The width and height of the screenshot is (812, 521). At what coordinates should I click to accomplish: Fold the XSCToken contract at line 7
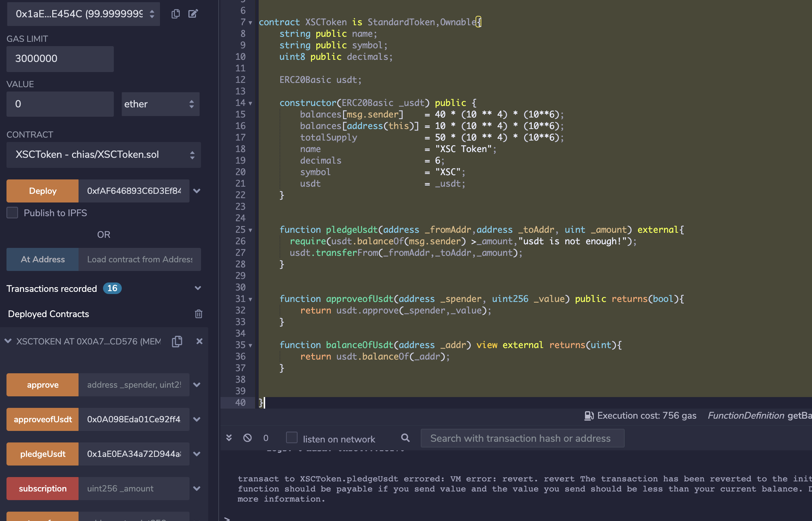coord(250,22)
